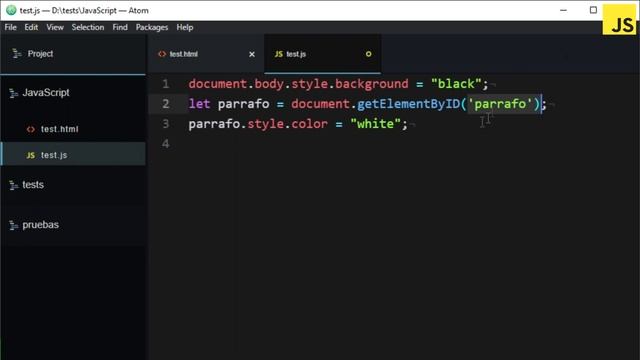Click the let keyword in line 2
Image resolution: width=640 pixels, height=360 pixels.
199,104
